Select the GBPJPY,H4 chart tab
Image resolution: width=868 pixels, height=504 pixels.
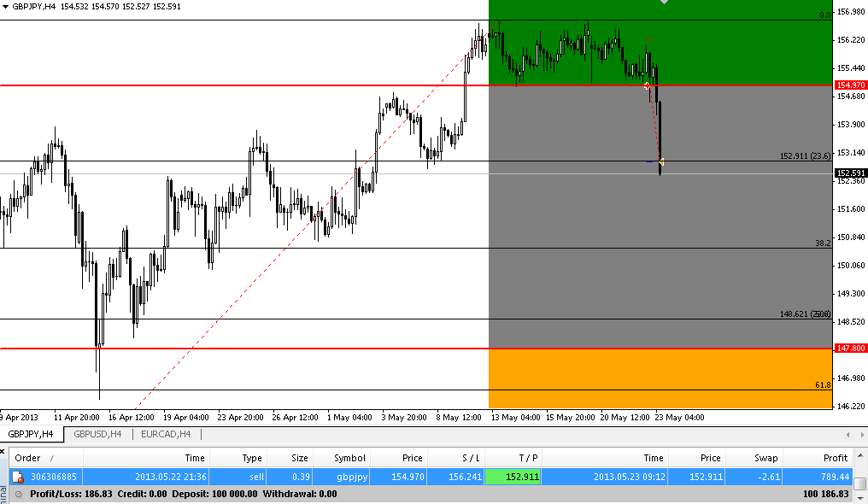[x=31, y=434]
